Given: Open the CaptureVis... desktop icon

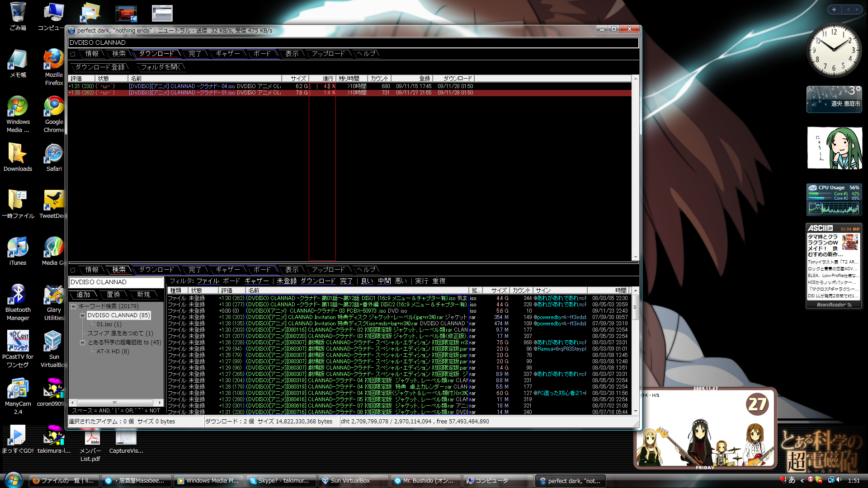Looking at the screenshot, I should pyautogui.click(x=126, y=442).
